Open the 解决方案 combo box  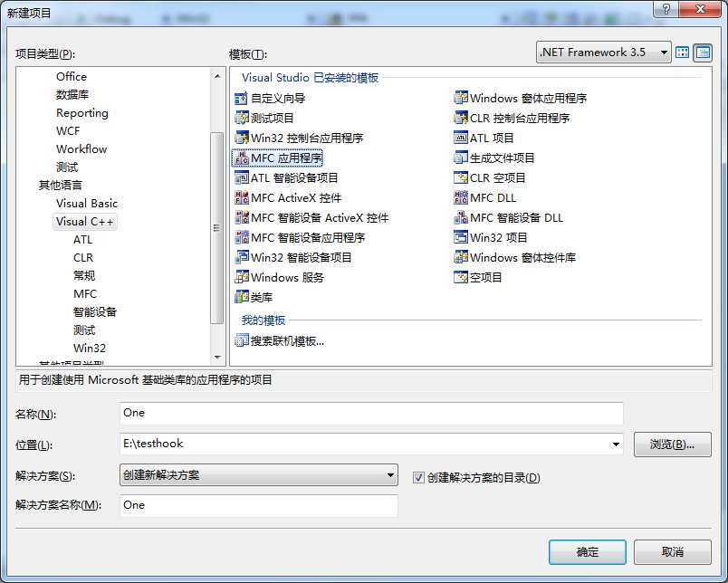click(x=259, y=475)
